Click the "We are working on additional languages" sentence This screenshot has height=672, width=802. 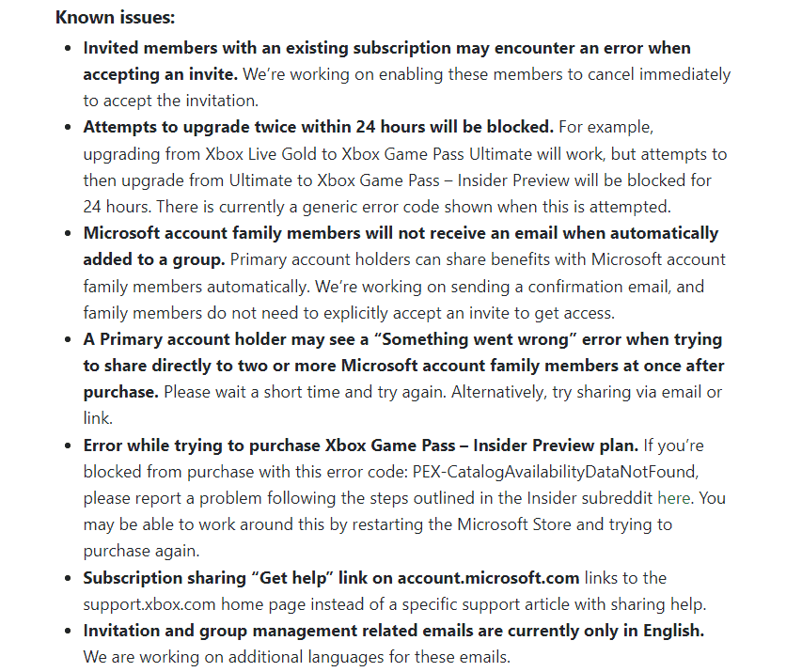[x=297, y=657]
